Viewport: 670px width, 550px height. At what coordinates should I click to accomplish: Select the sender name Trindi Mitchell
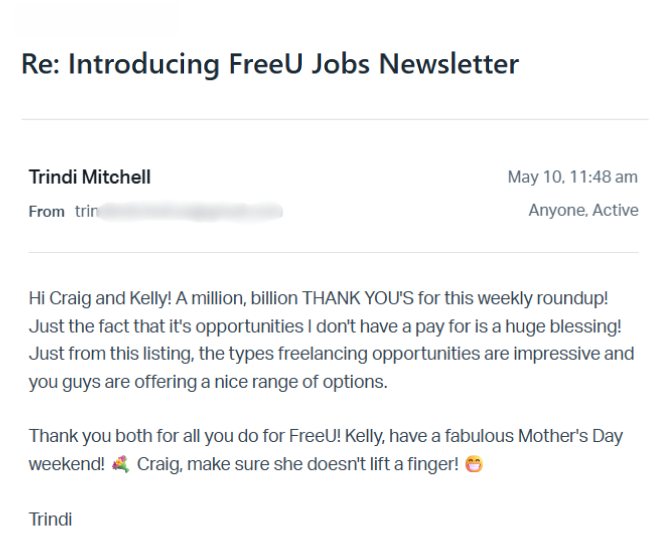point(90,177)
